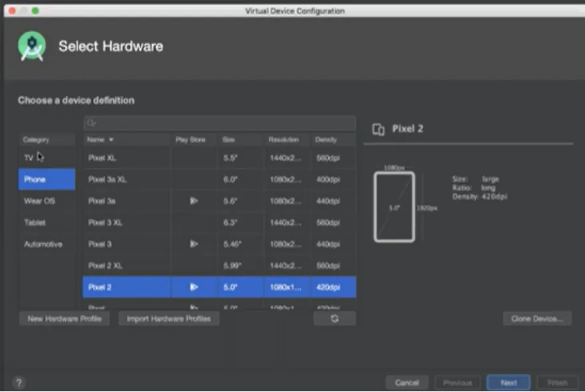Select the Automotive category

[47, 244]
